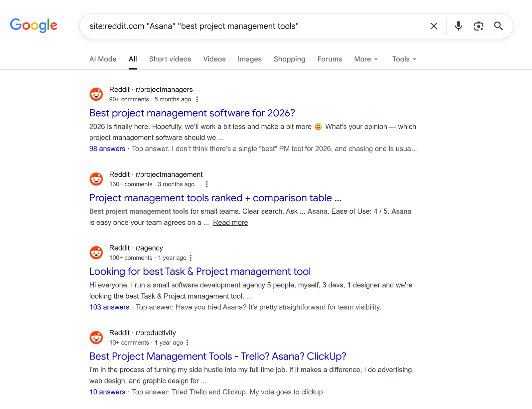Viewport: 532px width, 409px height.
Task: Click top answer 'Have you tried Asana?' snippet
Action: tap(258, 307)
